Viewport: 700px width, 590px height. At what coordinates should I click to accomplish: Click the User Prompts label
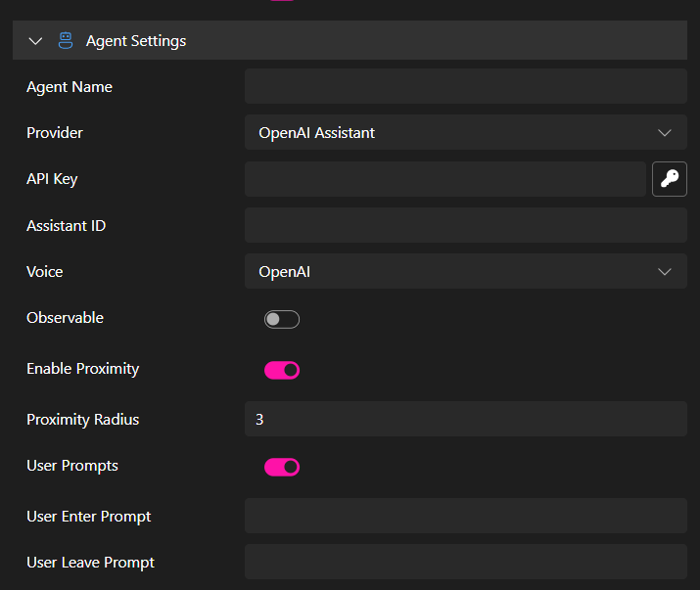pyautogui.click(x=72, y=466)
